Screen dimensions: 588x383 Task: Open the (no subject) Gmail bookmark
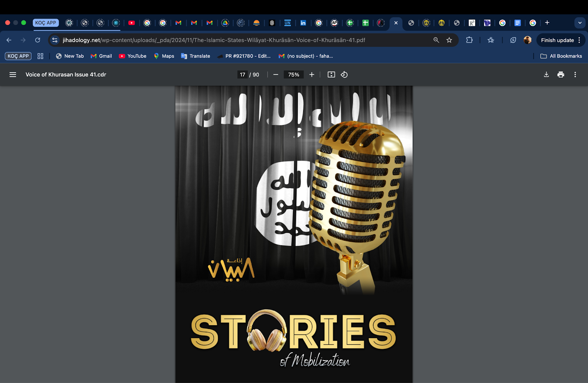(x=306, y=56)
